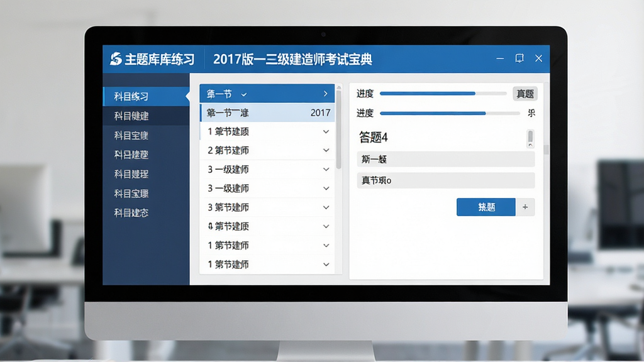Click the scrollbar thumb on the right panel edge
Viewport: 644px width, 362px height.
[546, 150]
